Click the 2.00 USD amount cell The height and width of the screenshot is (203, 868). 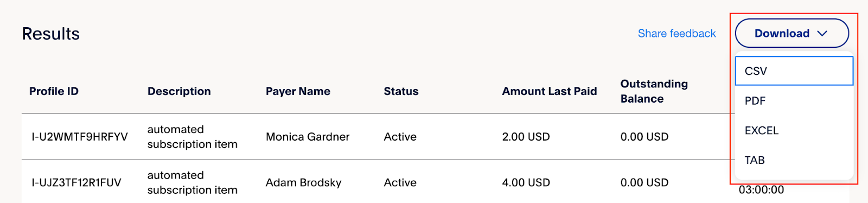[526, 137]
